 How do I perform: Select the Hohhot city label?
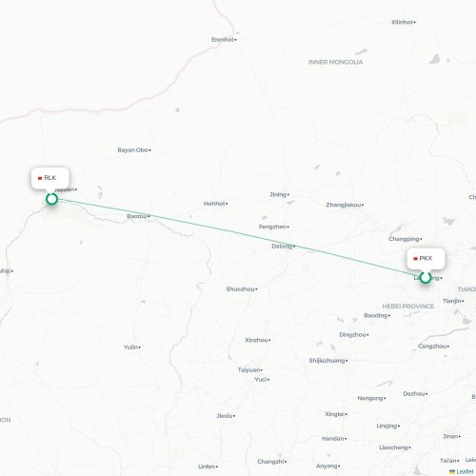click(x=214, y=204)
